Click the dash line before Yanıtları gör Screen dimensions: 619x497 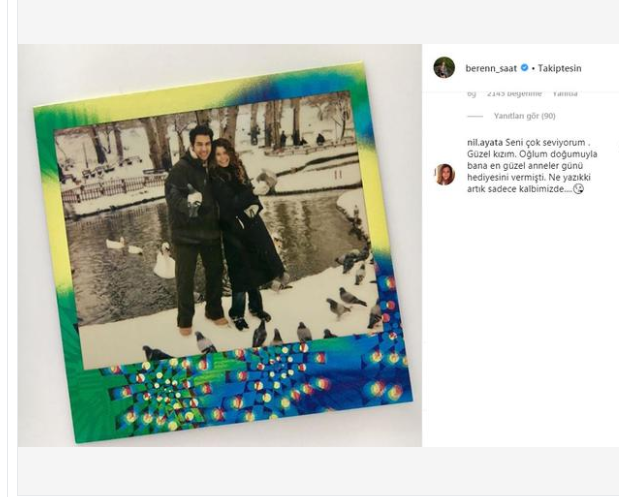pos(475,116)
